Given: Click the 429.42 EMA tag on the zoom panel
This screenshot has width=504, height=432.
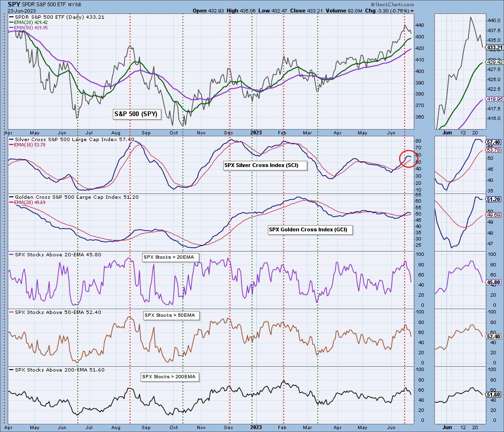Looking at the screenshot, I should point(494,62).
